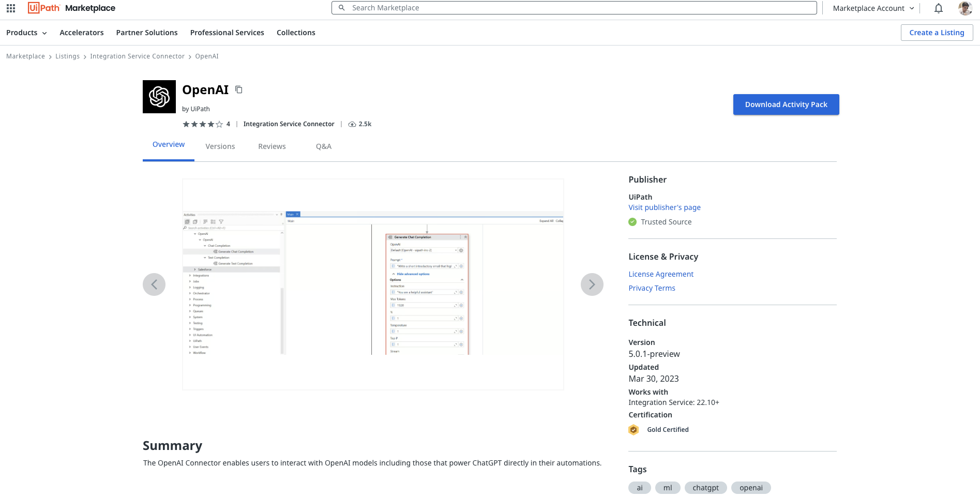Go to Professional Services
This screenshot has height=496, width=980.
click(x=227, y=33)
